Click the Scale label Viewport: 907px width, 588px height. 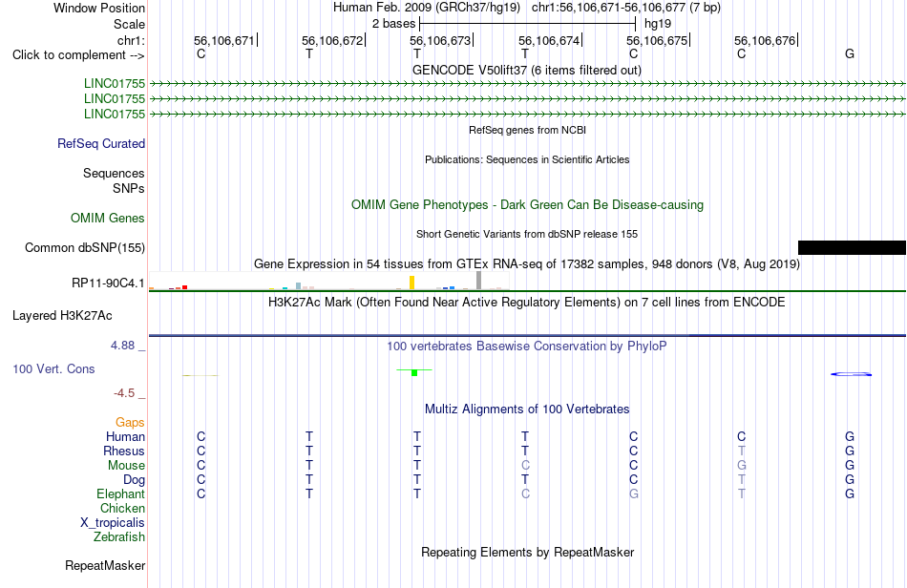click(x=129, y=24)
